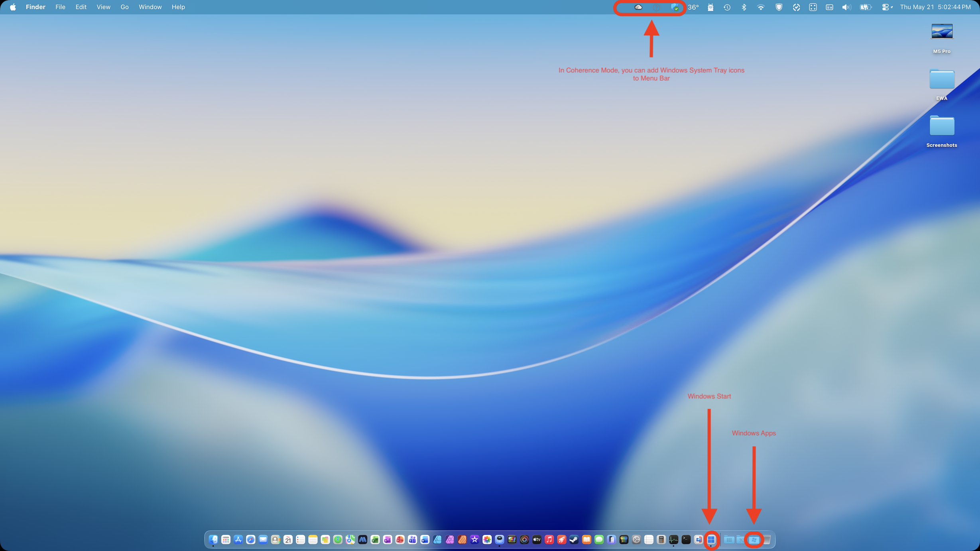Open Stickies from the Dock
This screenshot has width=980, height=551.
tap(325, 539)
